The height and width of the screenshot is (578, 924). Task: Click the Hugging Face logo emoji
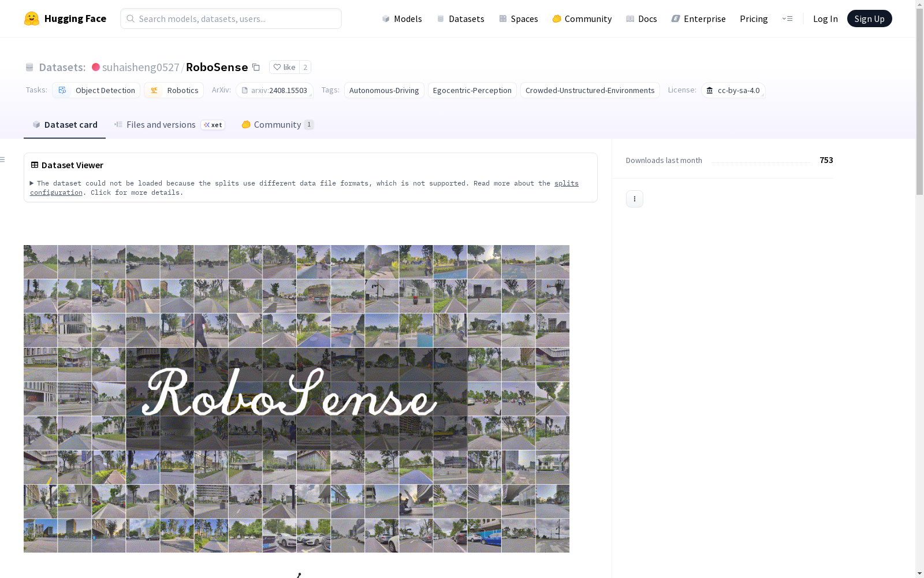coord(32,18)
